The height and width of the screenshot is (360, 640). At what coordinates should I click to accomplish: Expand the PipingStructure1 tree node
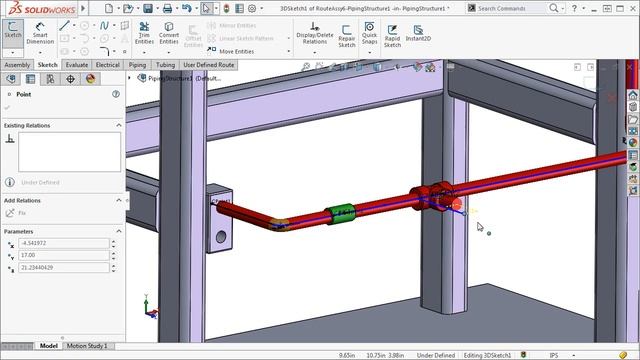point(130,78)
